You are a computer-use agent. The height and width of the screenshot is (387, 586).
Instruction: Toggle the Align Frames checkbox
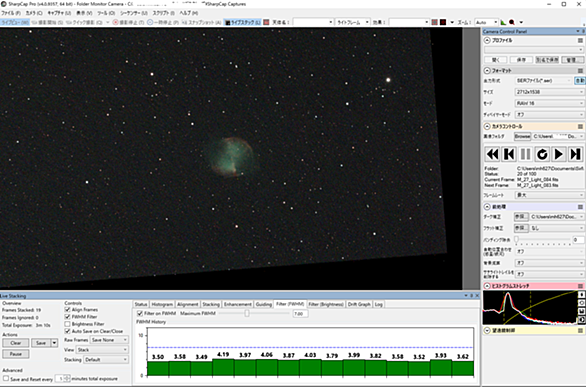68,310
